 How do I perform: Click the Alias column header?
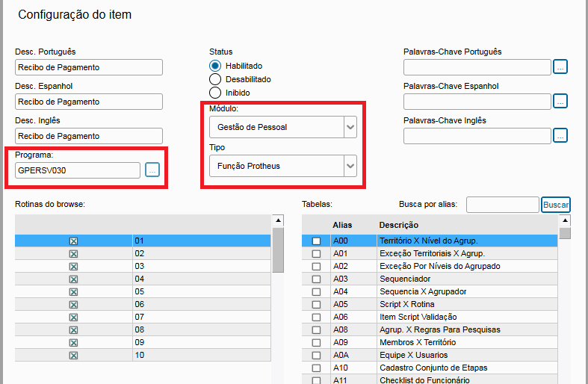pyautogui.click(x=342, y=225)
